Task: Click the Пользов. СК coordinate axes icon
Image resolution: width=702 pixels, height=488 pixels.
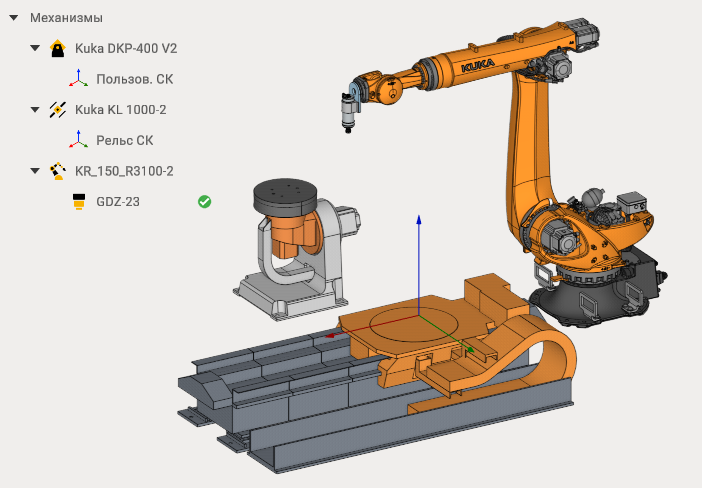Action: tap(78, 79)
